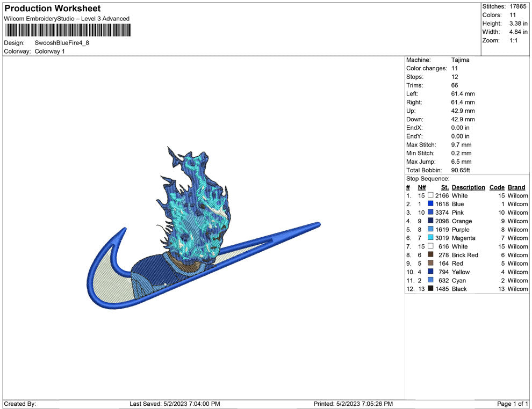
Task: Click the Production Worksheet heading
Action: 53,9
